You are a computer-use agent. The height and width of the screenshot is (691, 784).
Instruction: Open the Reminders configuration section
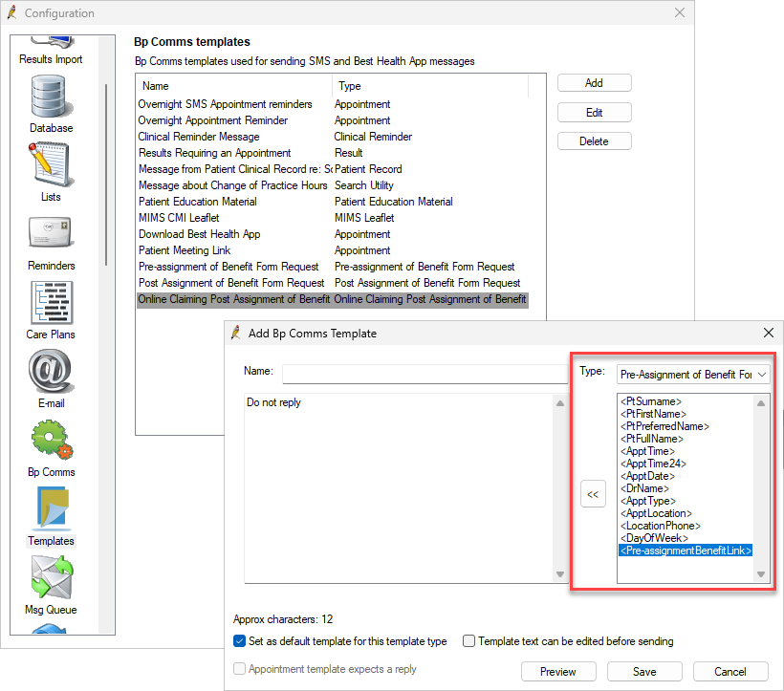pos(51,243)
